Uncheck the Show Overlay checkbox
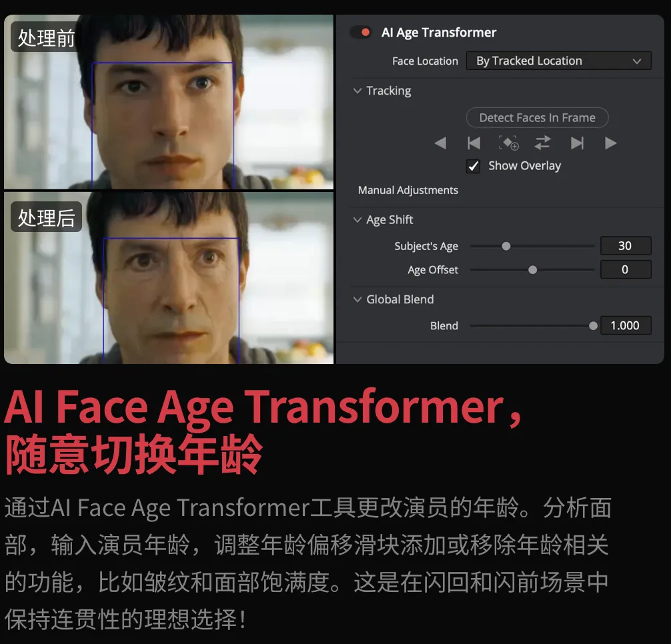 pyautogui.click(x=474, y=166)
